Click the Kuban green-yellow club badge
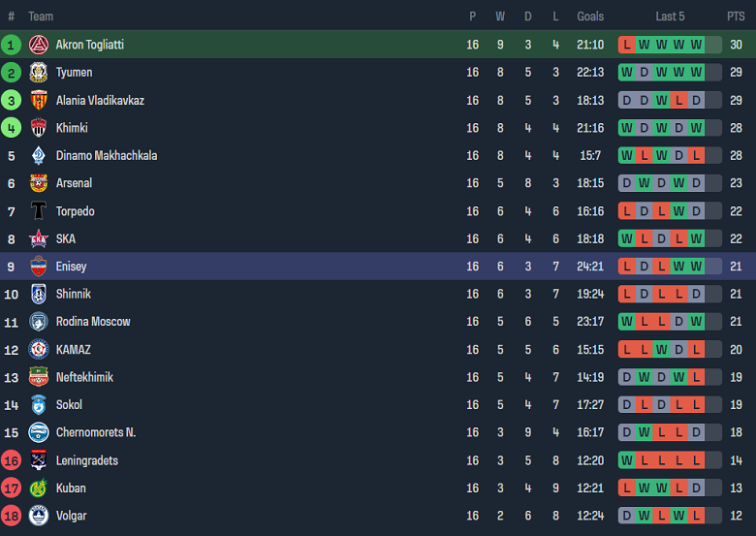 coord(39,489)
